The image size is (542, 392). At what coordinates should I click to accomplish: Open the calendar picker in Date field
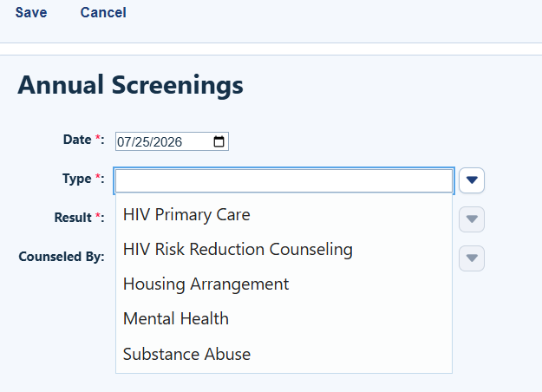[219, 141]
